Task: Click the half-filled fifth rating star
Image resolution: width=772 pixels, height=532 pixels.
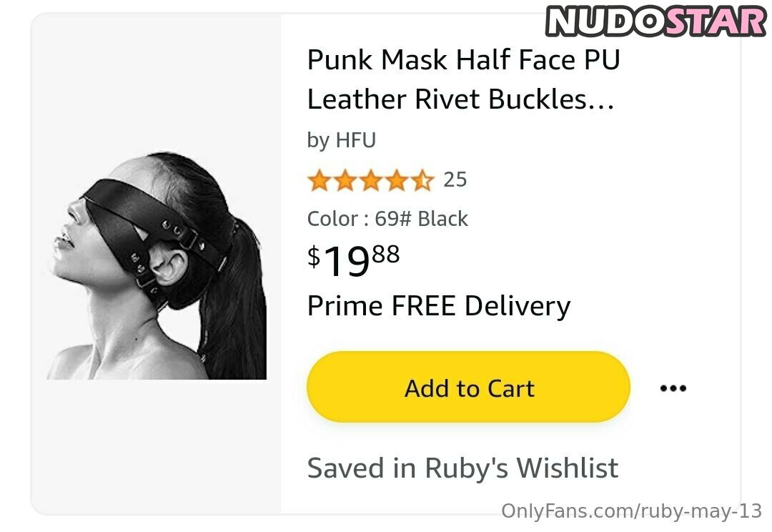Action: pyautogui.click(x=422, y=180)
